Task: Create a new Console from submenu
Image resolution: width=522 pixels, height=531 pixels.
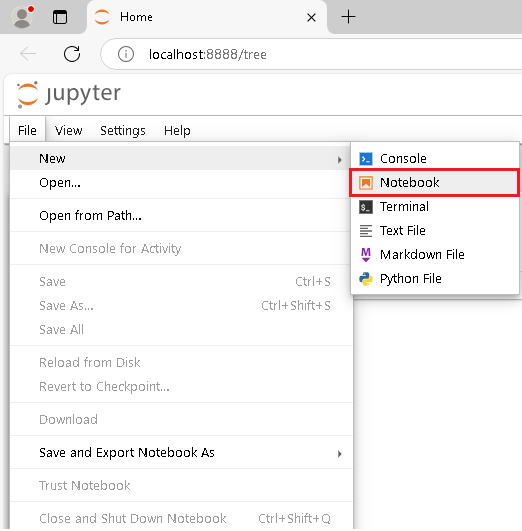Action: [x=435, y=158]
